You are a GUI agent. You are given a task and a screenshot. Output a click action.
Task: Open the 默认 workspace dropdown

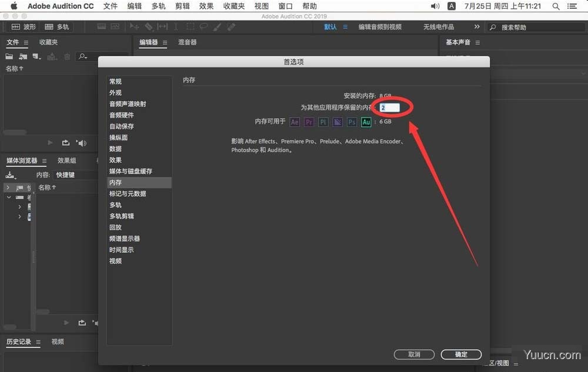pos(330,26)
